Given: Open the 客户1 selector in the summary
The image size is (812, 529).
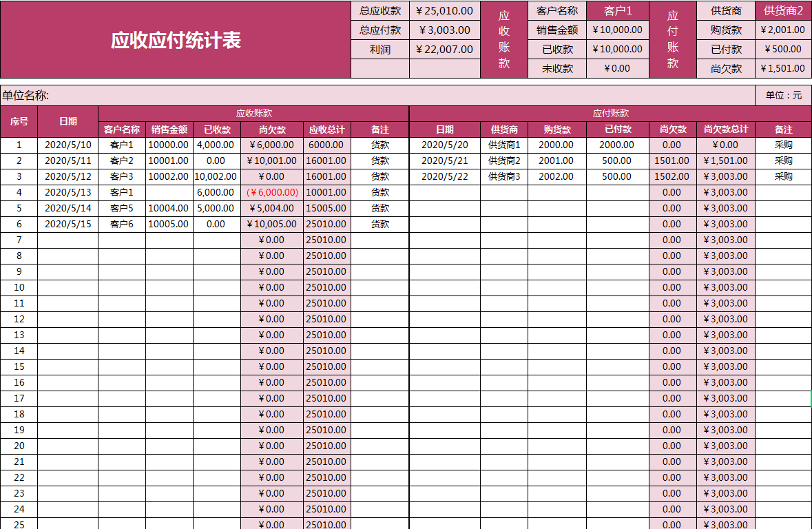Looking at the screenshot, I should coord(617,10).
